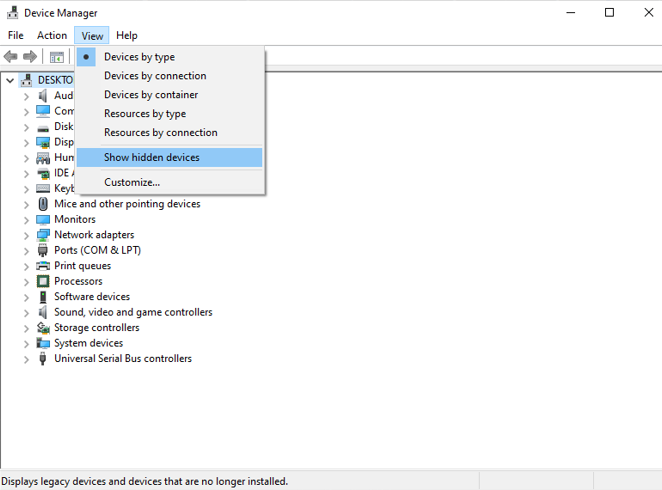The image size is (662, 490).
Task: Click the Print queues printer icon
Action: (x=43, y=265)
